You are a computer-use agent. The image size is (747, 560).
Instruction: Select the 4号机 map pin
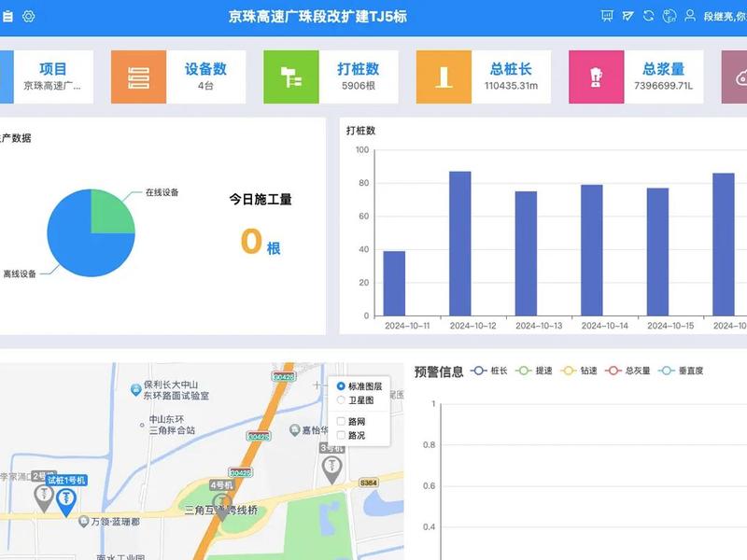221,506
